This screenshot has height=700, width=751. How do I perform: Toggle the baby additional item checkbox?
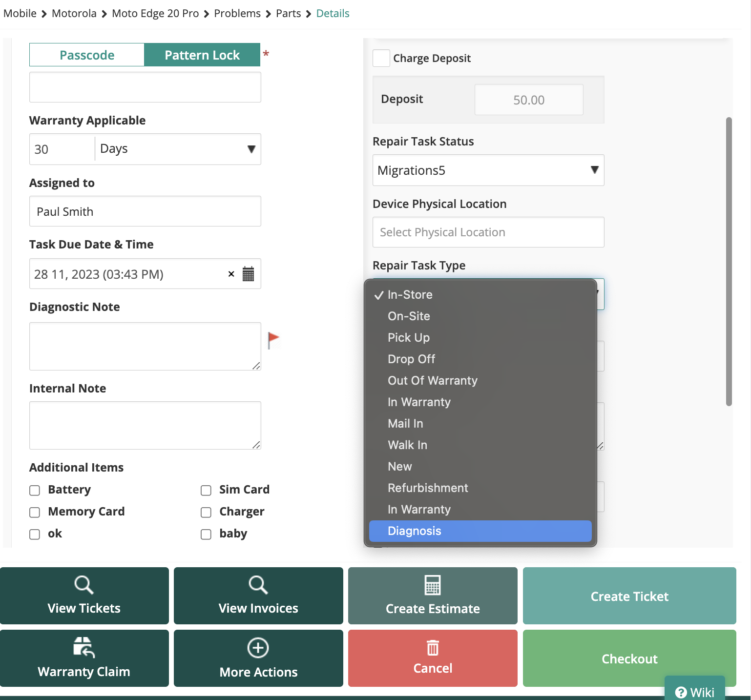206,534
